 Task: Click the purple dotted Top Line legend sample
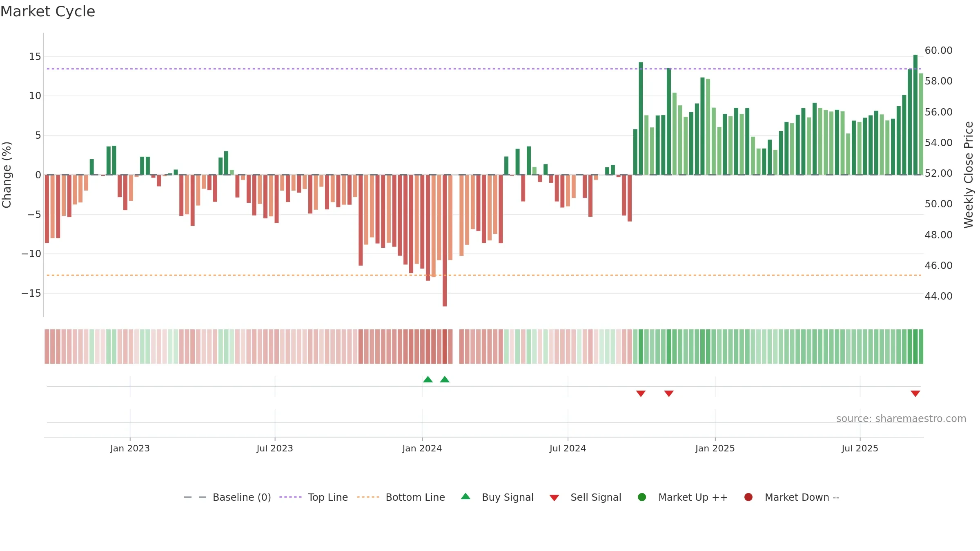click(290, 497)
